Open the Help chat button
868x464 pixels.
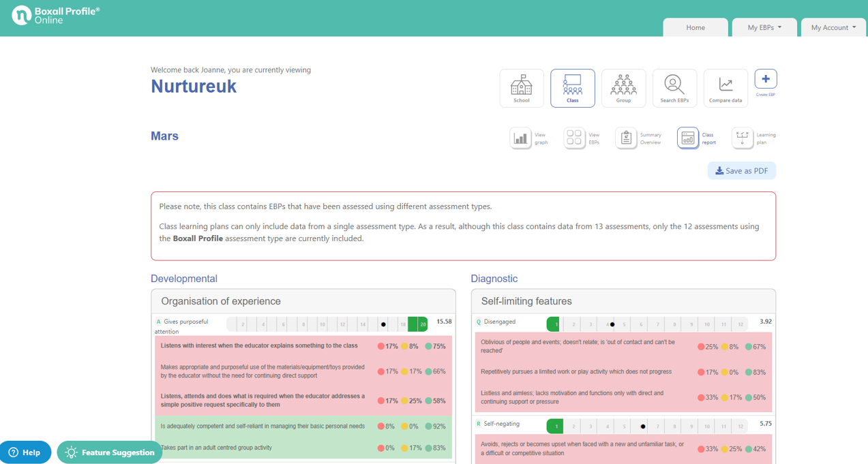(25, 452)
